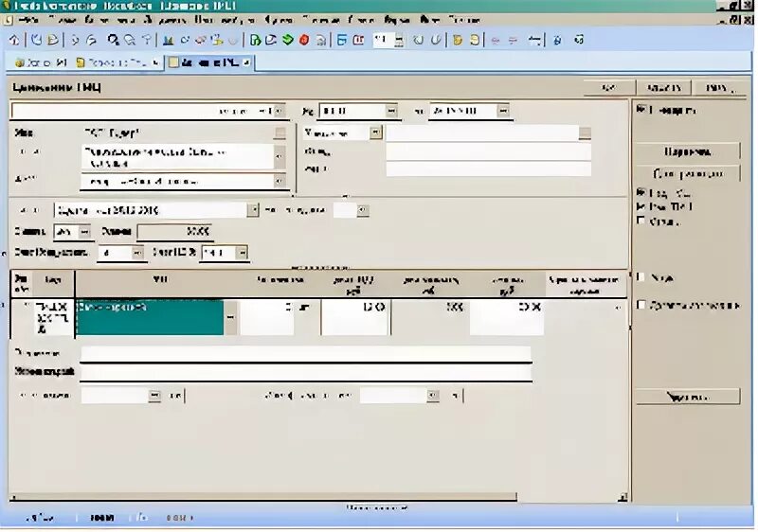Click the last icon on the toolbar

579,40
